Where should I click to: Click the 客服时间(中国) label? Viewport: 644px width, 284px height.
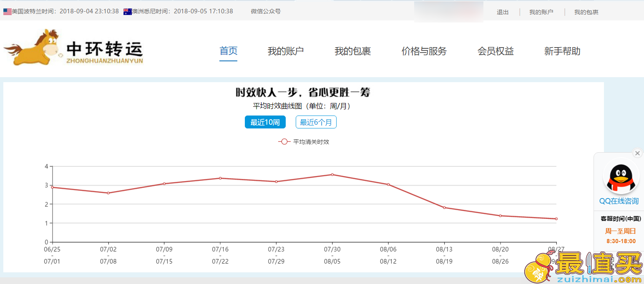[x=621, y=219]
